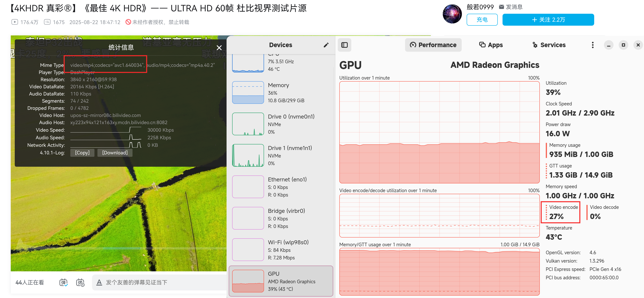
Task: Select Drive 0 (nvme0n1) device
Action: 281,124
